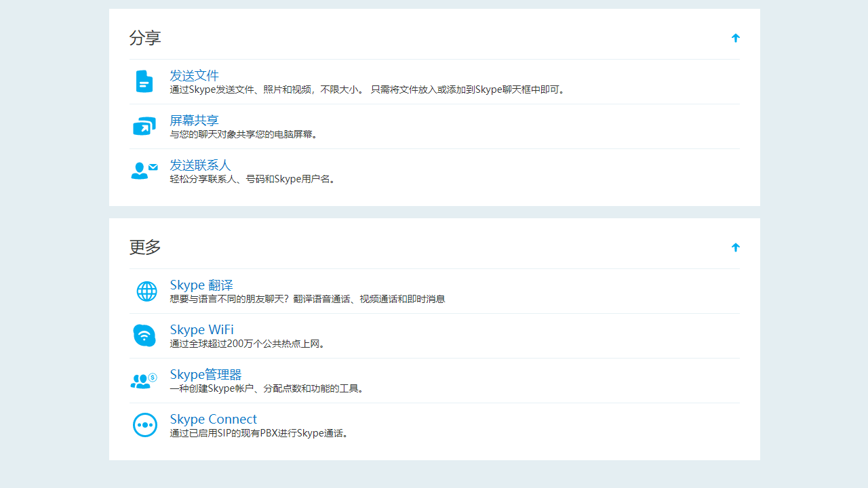Image resolution: width=868 pixels, height=488 pixels.
Task: Click the 发送文件 document icon
Action: (144, 81)
